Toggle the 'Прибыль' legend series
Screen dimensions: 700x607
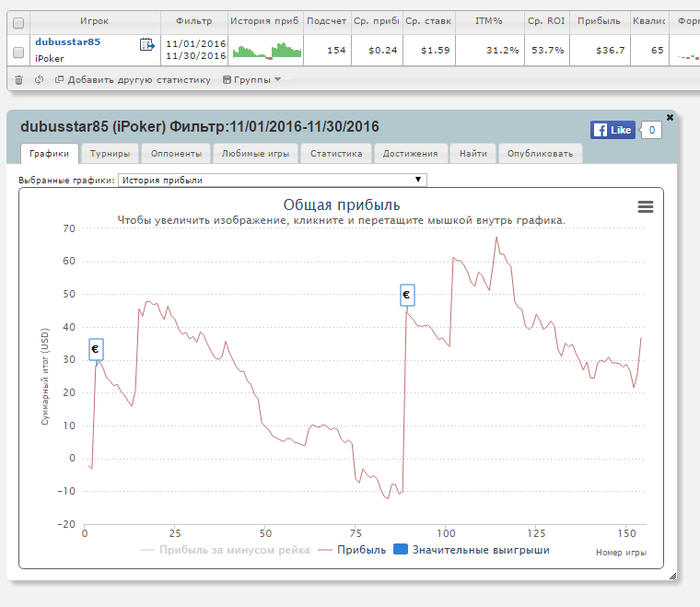(x=352, y=550)
